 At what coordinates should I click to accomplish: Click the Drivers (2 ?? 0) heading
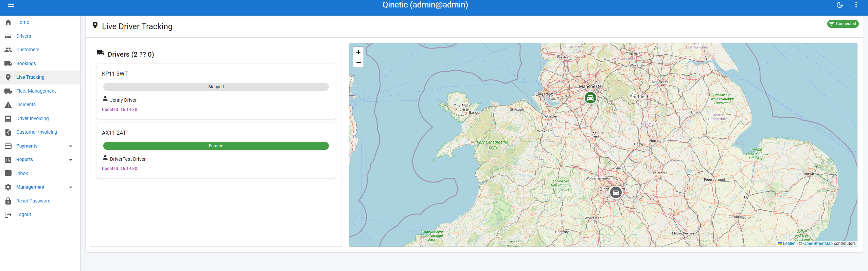click(131, 54)
